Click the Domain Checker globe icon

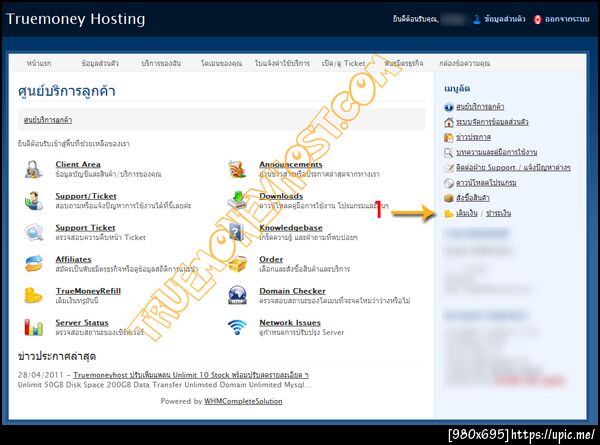(x=237, y=295)
